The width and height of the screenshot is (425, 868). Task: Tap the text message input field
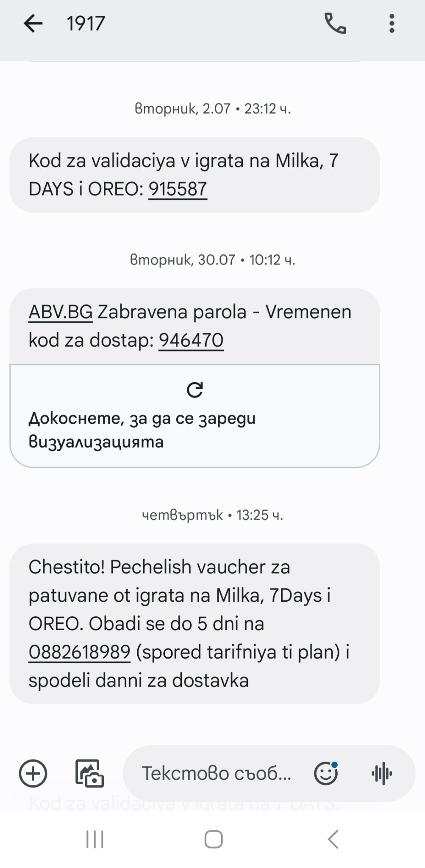point(216,773)
